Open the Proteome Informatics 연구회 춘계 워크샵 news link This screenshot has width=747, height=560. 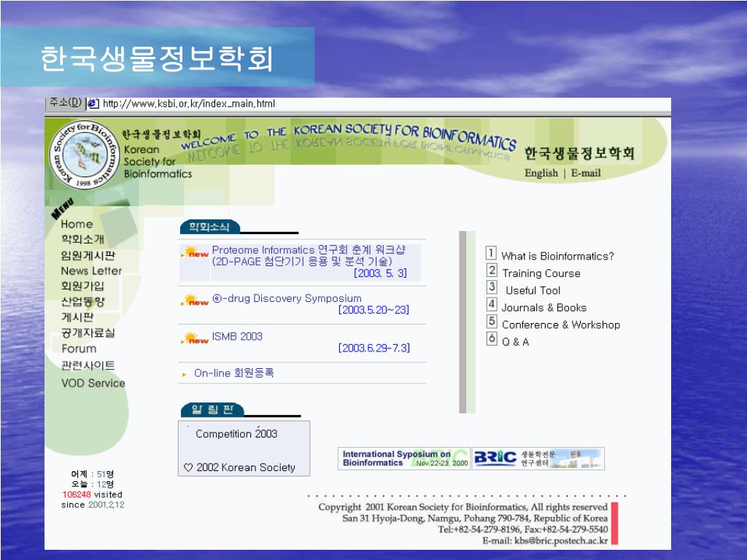click(x=309, y=256)
